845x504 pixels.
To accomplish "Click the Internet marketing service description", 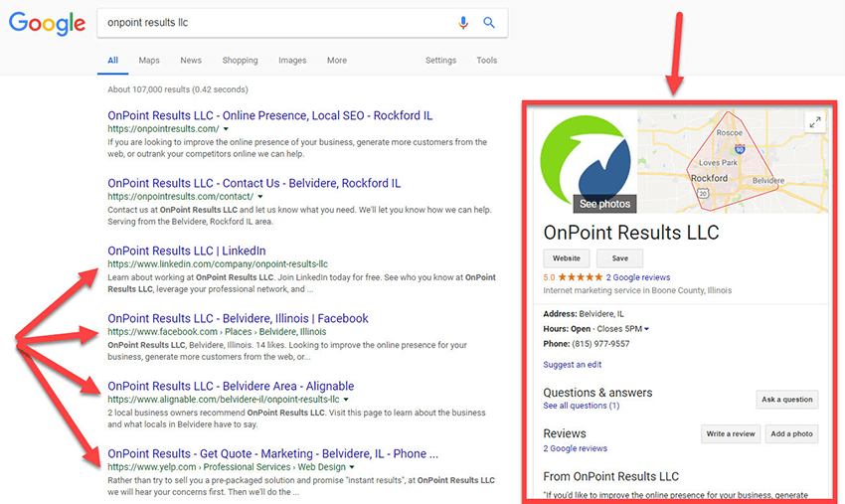I will [x=637, y=290].
